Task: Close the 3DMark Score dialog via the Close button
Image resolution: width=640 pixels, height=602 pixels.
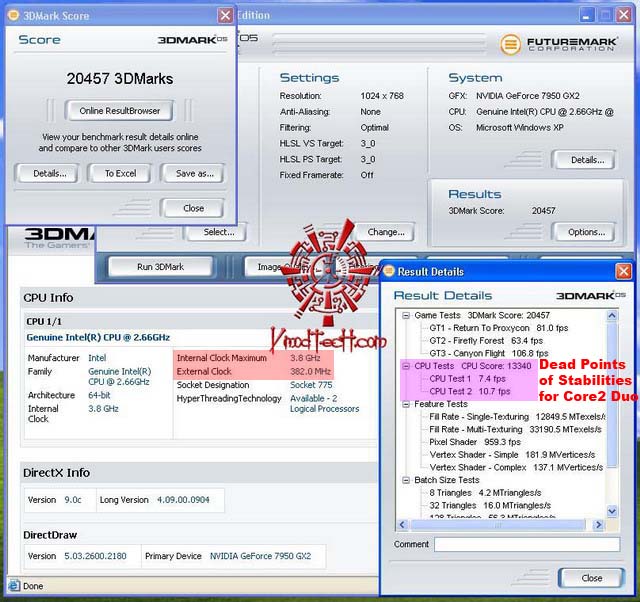Action: (193, 208)
